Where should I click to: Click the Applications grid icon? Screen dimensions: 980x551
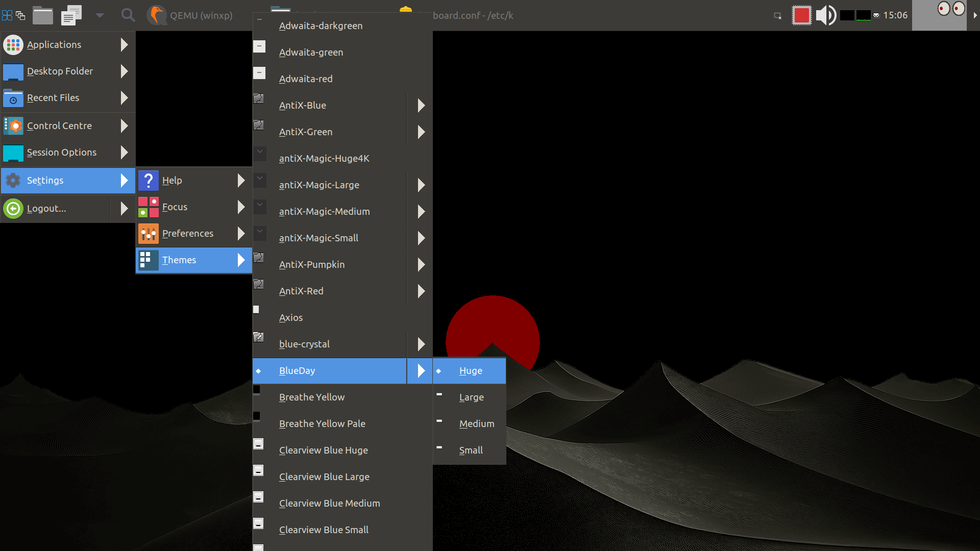(13, 45)
